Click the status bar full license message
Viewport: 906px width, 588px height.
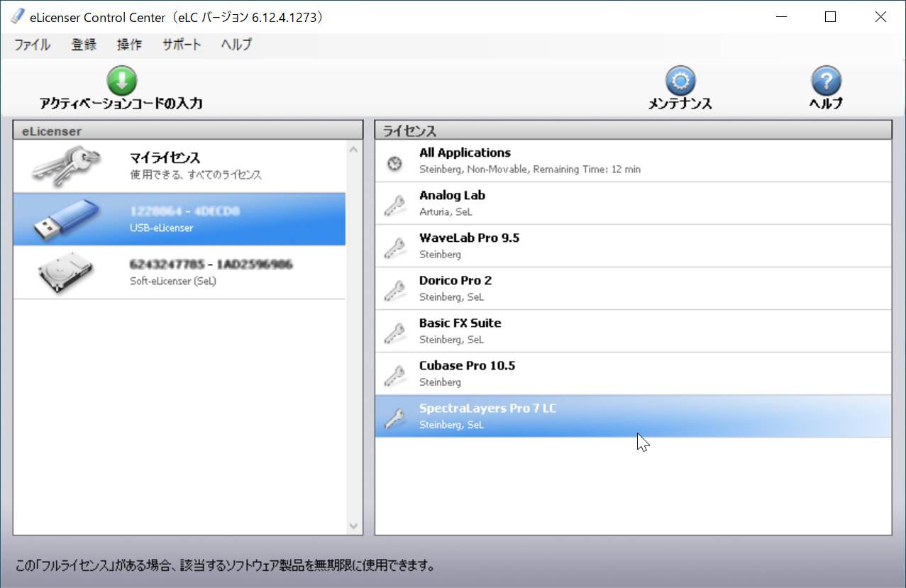(225, 566)
